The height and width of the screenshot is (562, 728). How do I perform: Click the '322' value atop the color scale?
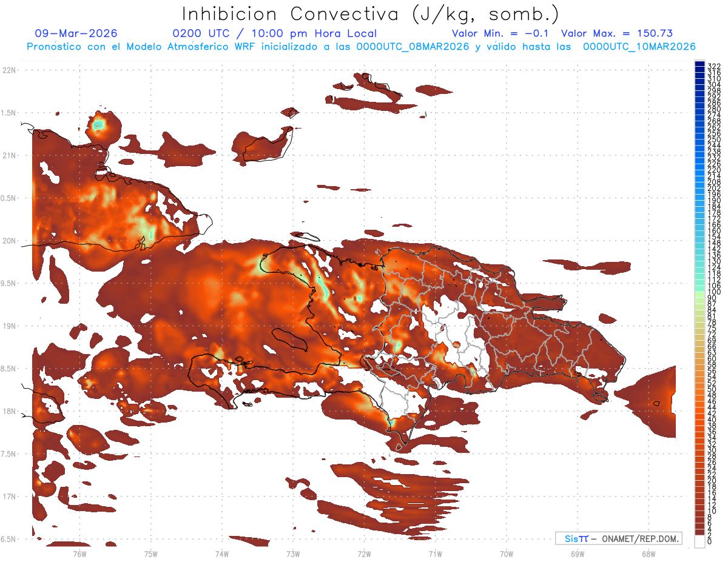pos(714,66)
